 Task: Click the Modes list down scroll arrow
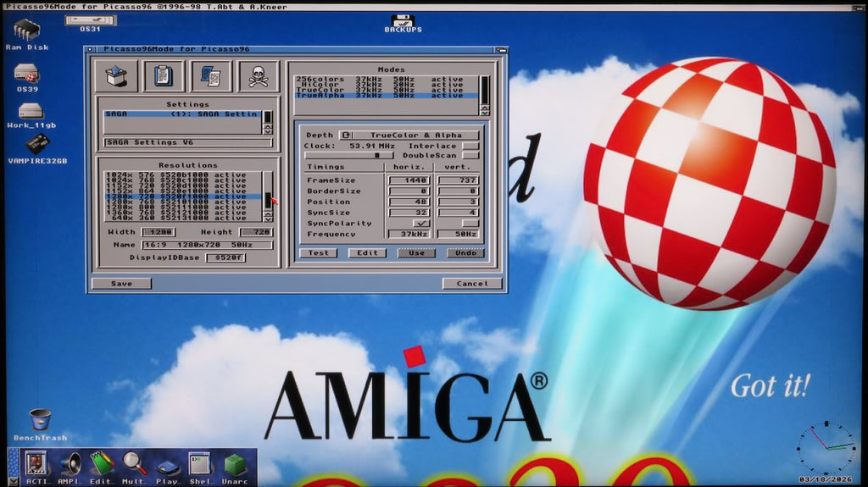point(485,111)
